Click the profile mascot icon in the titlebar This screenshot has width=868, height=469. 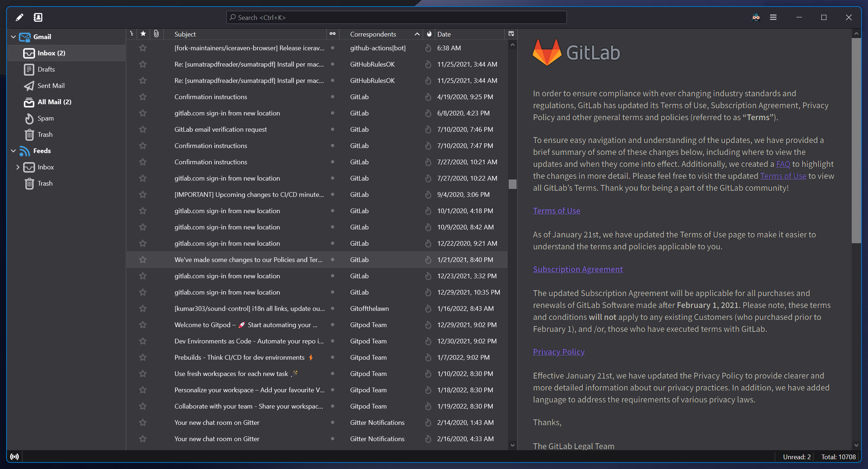(756, 17)
